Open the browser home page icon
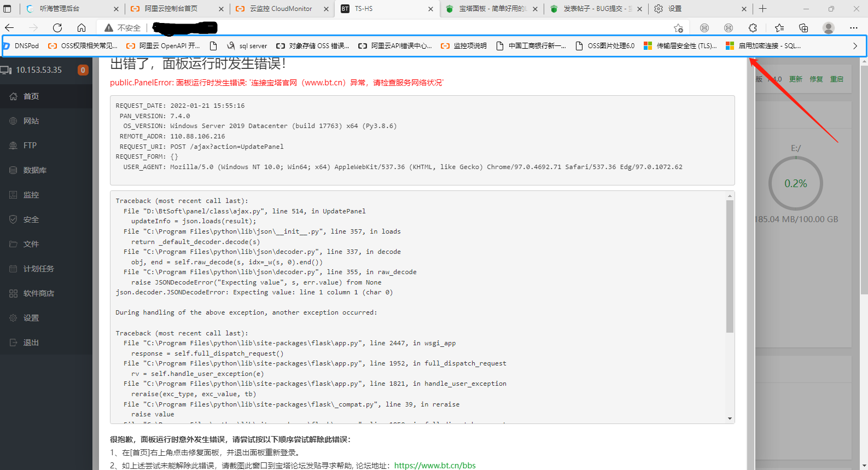 coord(81,28)
